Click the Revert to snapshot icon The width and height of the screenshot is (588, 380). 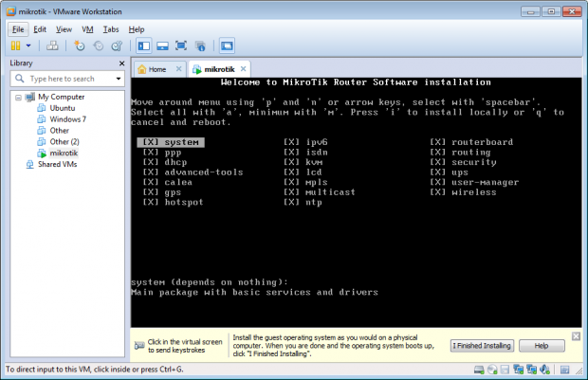point(99,45)
